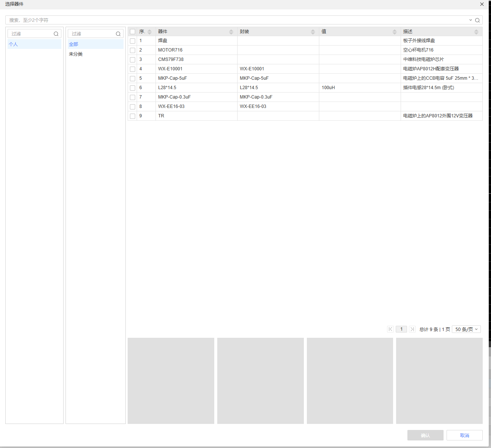Check the MKP-Cap-5uF row checkbox
Image resolution: width=491 pixels, height=448 pixels.
point(133,79)
